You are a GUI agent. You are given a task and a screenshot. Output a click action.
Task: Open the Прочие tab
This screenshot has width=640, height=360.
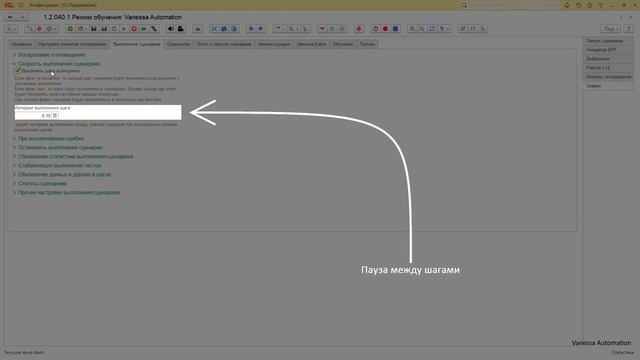coord(367,44)
